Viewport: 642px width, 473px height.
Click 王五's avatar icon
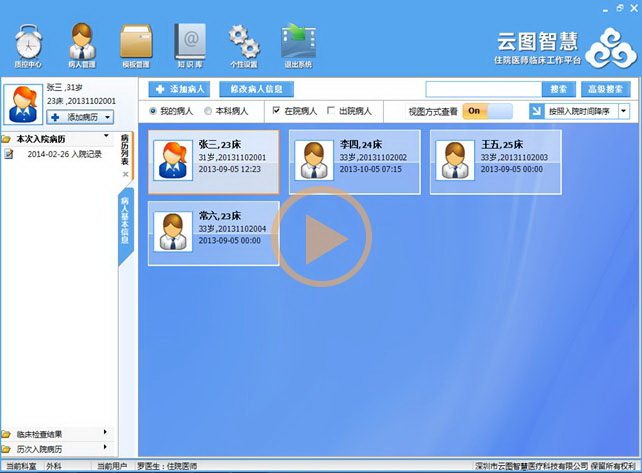click(x=455, y=161)
